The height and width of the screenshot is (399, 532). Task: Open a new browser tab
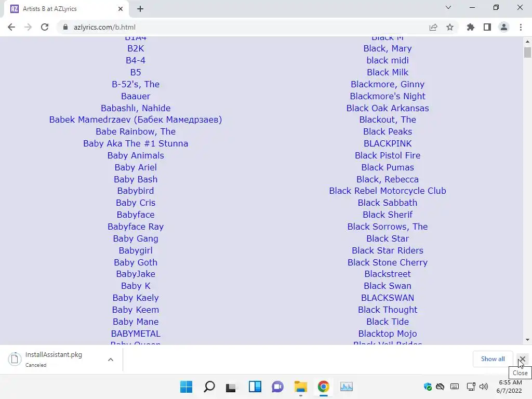140,9
